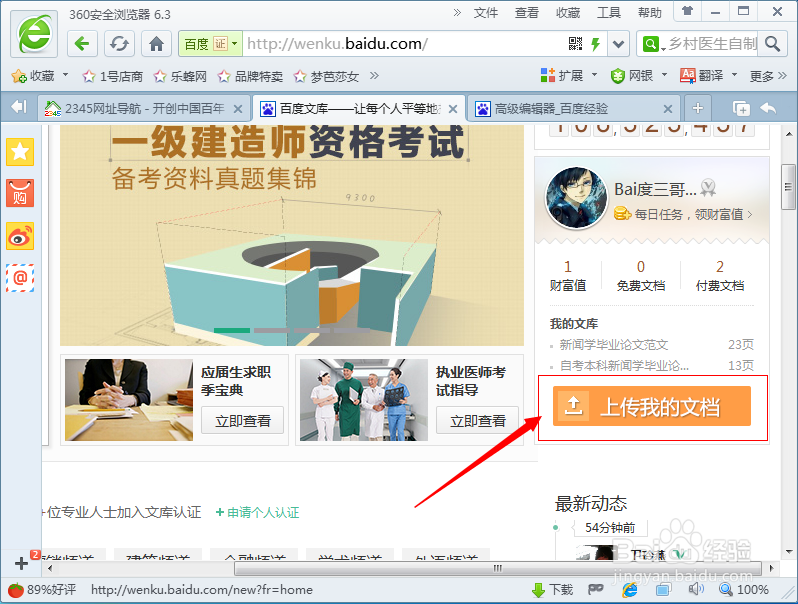Click the 翻译 translate icon
798x604 pixels.
[x=688, y=75]
